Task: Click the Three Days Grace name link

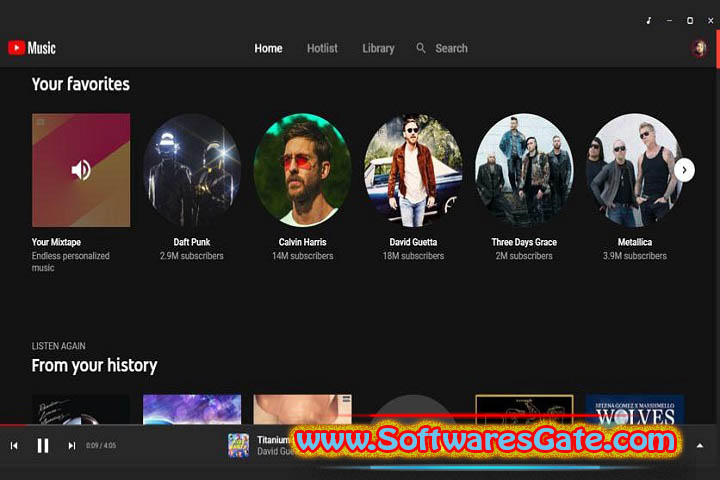Action: coord(524,242)
